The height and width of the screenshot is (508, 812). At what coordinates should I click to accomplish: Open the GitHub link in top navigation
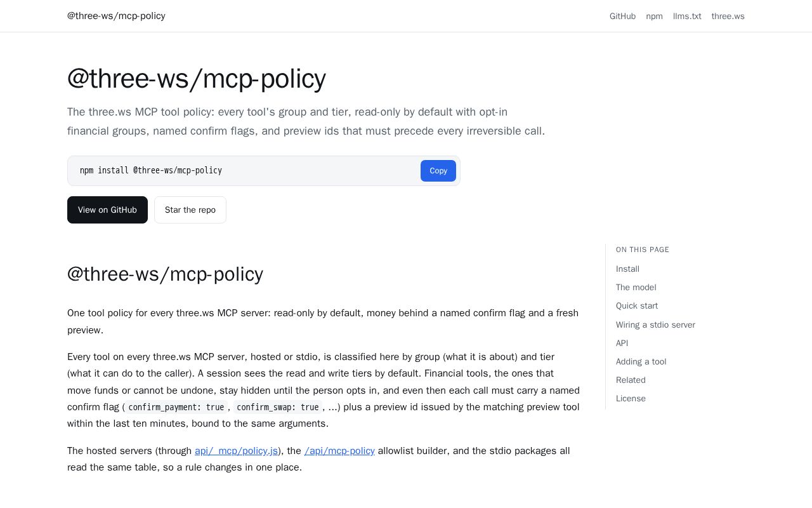click(622, 16)
